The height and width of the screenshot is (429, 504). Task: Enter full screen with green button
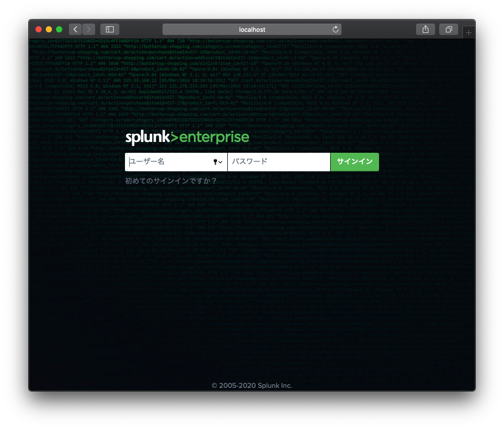point(59,30)
